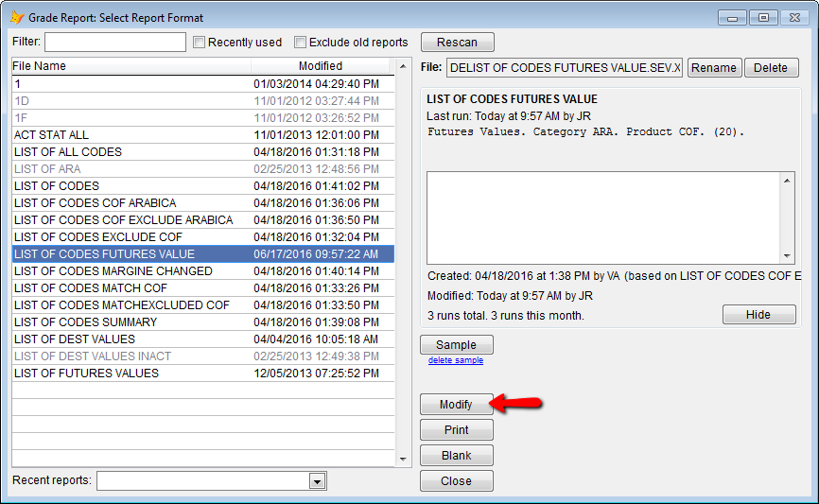Select LIST OF CODES SUMMARY report
This screenshot has height=504, width=819.
pyautogui.click(x=203, y=322)
